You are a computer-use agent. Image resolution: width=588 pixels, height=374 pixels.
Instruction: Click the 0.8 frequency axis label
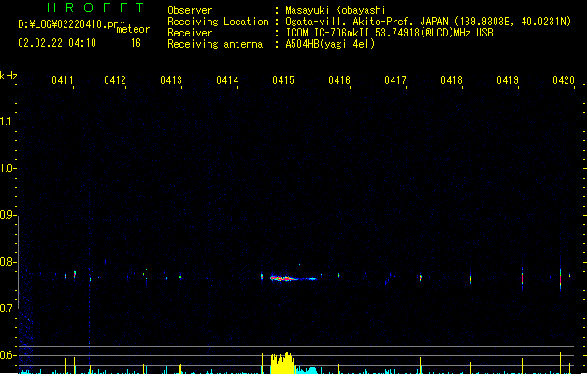click(x=7, y=262)
